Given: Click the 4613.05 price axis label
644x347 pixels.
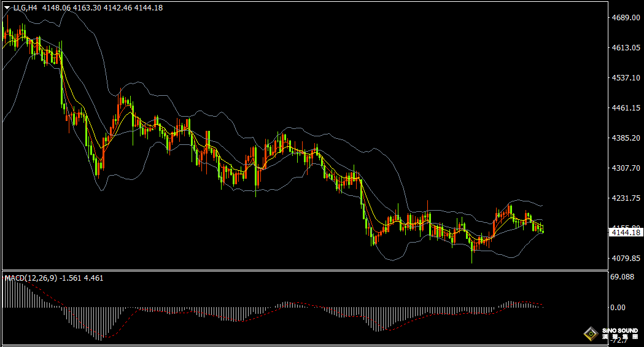Looking at the screenshot, I should pos(626,48).
